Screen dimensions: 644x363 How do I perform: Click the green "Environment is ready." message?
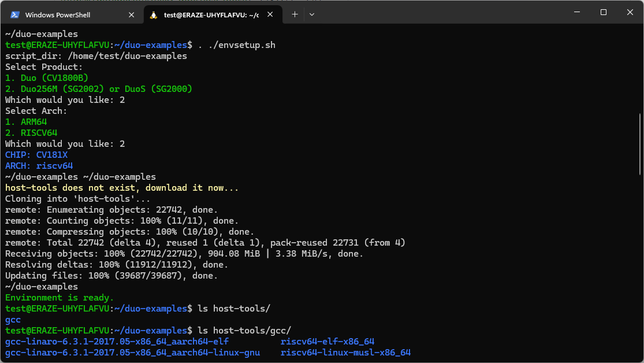click(x=59, y=298)
